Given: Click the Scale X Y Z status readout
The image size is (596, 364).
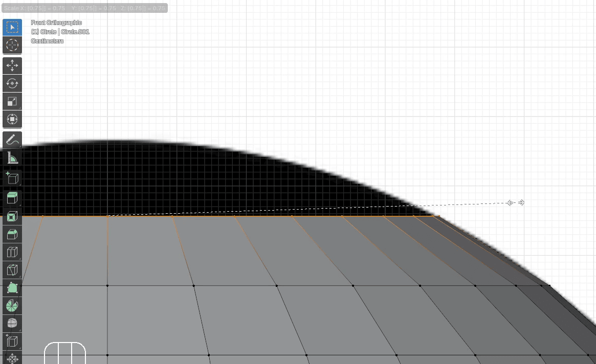Looking at the screenshot, I should coord(84,8).
